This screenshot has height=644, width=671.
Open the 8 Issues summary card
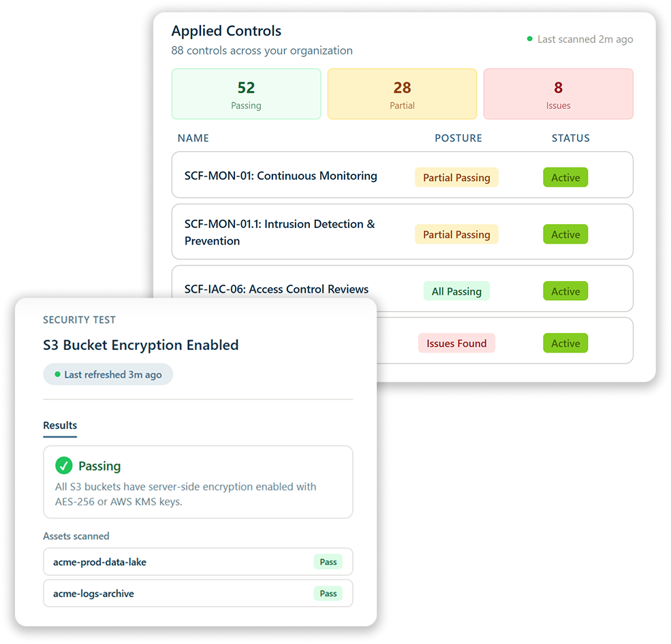pos(558,94)
